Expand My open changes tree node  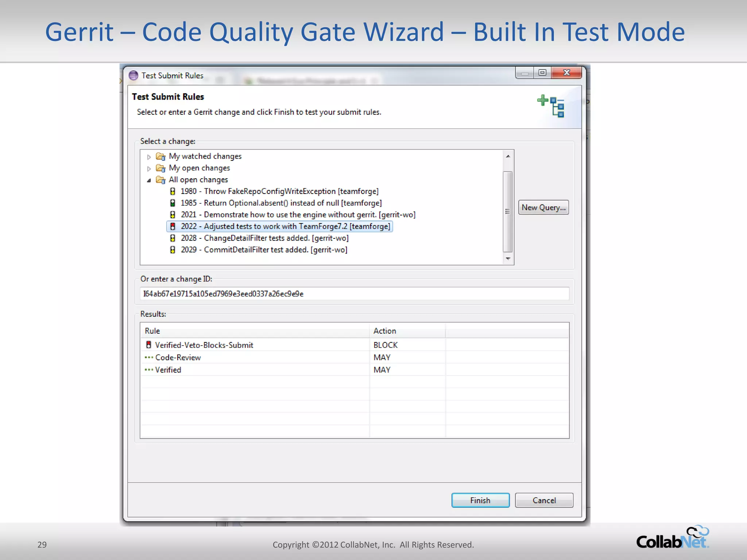coord(149,168)
